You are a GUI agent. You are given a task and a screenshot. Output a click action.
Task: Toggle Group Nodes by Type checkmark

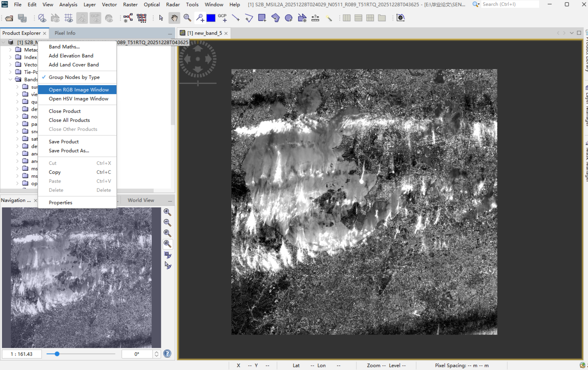click(x=74, y=77)
